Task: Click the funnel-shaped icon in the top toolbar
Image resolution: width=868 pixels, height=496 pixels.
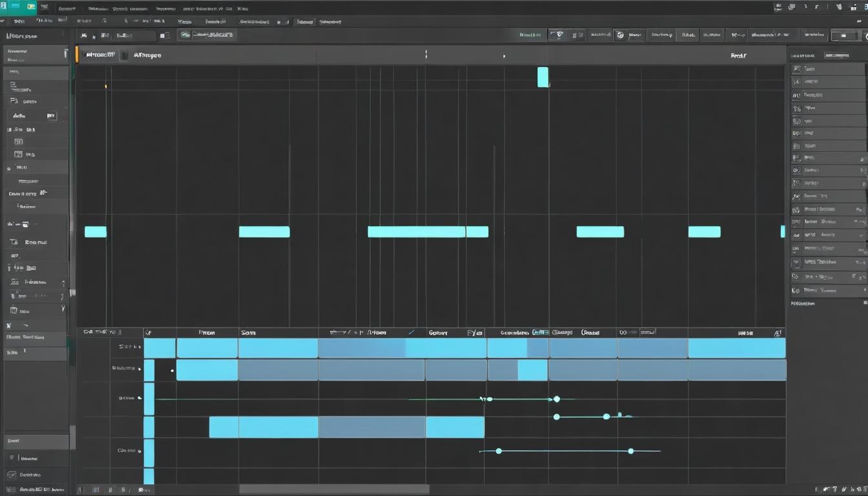Action: point(559,35)
